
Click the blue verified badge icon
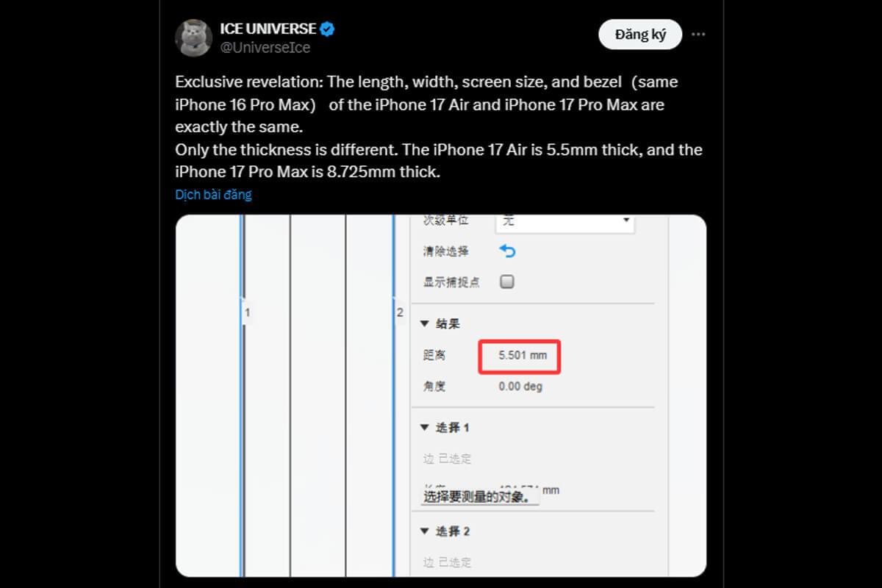click(x=328, y=29)
